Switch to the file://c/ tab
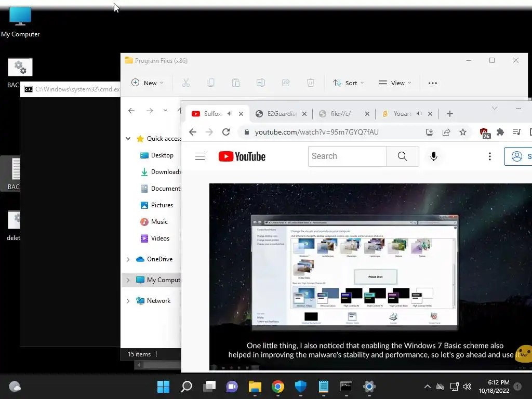532x399 pixels. pos(341,114)
